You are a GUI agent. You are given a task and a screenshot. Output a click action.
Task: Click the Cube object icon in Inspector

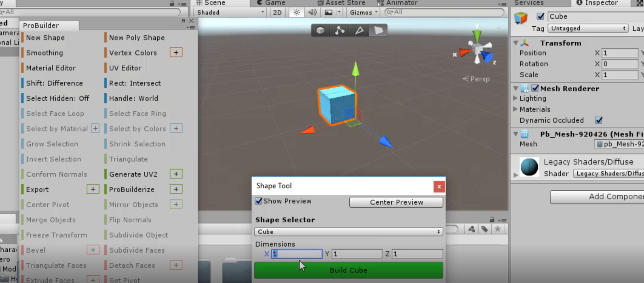(x=521, y=18)
